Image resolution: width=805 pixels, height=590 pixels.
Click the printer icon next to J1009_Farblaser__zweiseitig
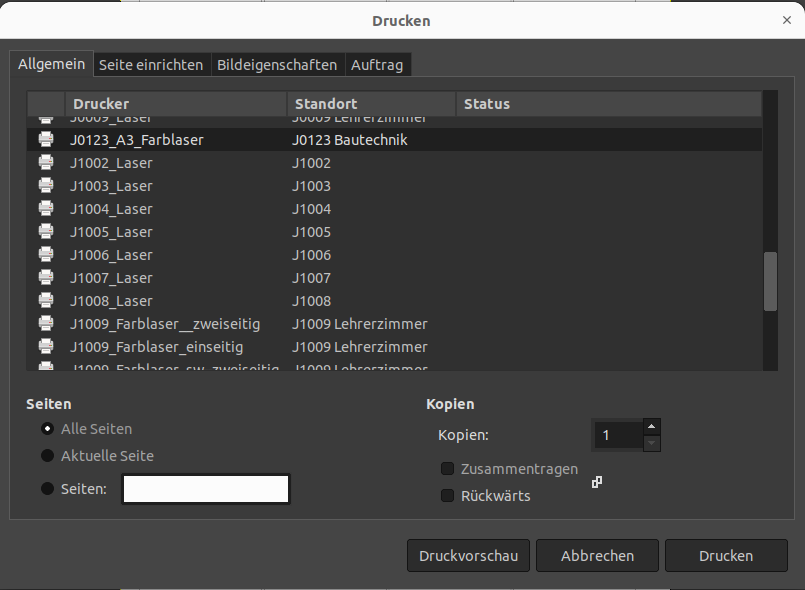pyautogui.click(x=45, y=323)
